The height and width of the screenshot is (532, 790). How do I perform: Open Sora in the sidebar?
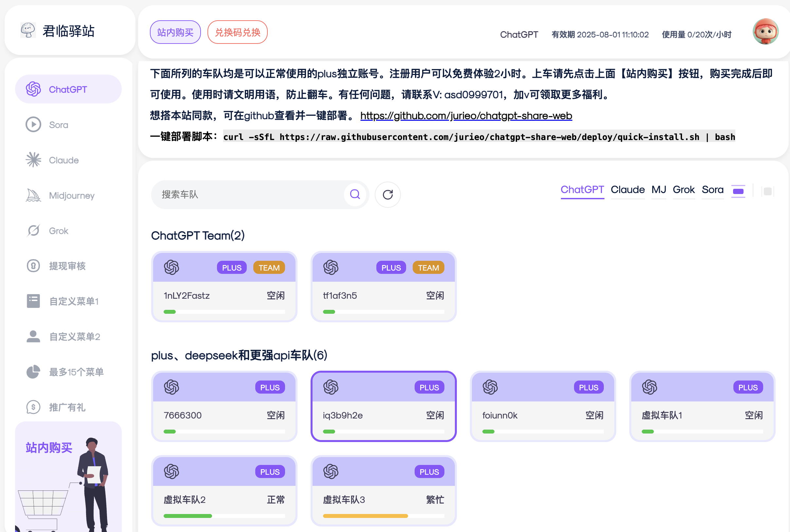coord(58,125)
